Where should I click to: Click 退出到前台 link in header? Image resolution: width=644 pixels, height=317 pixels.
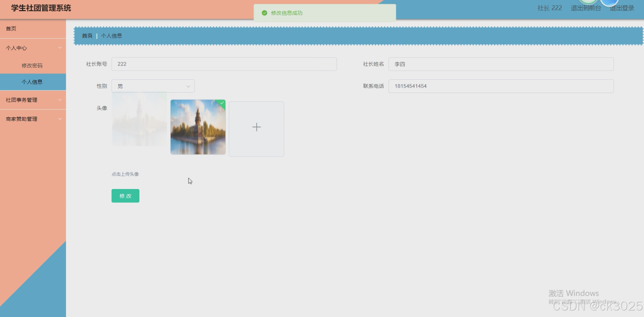click(586, 8)
